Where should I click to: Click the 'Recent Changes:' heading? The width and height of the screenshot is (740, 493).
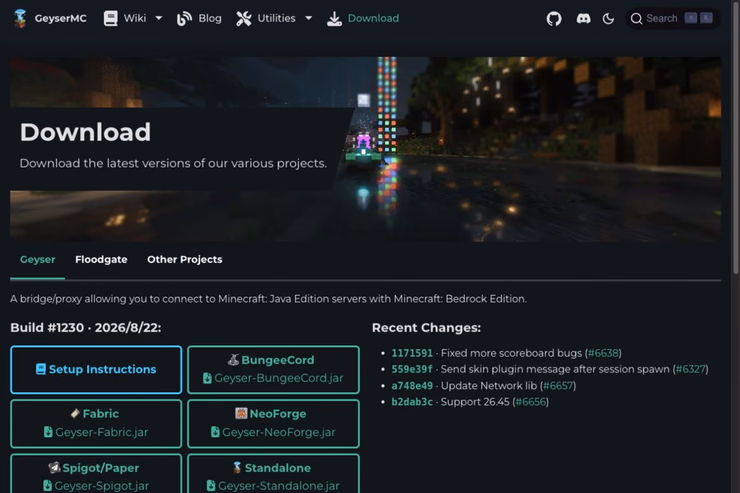(426, 327)
